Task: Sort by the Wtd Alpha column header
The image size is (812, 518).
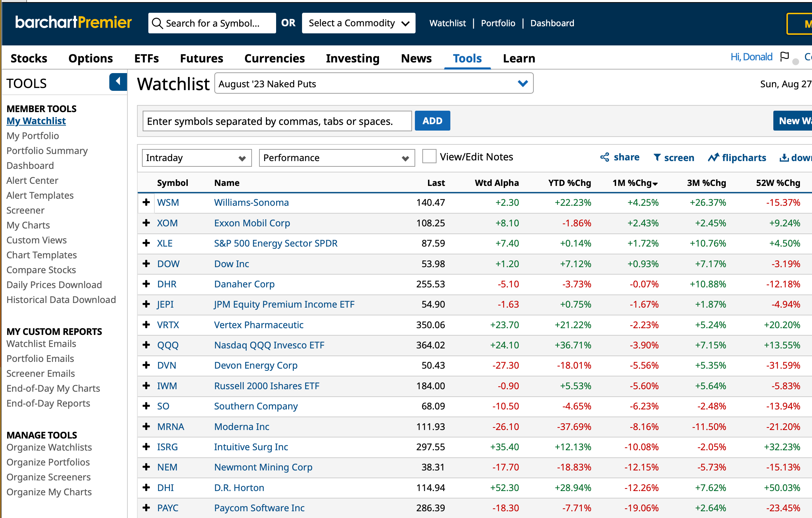Action: tap(497, 183)
